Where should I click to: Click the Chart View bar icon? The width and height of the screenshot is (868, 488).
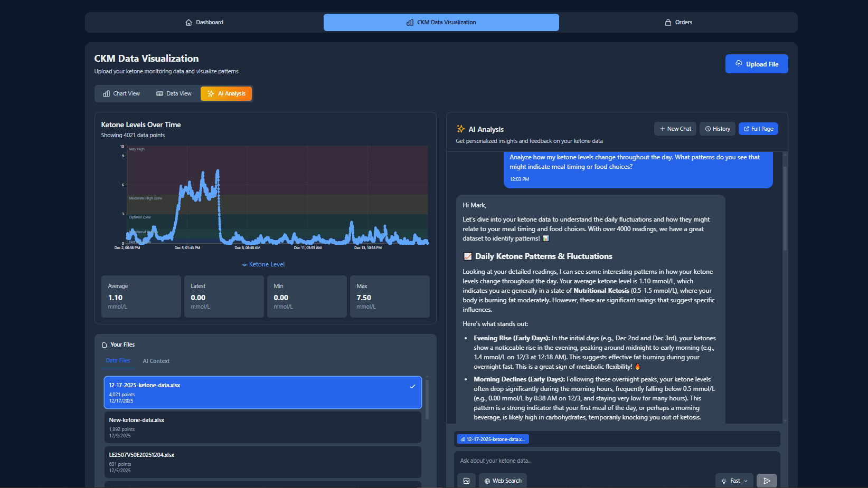tap(106, 93)
